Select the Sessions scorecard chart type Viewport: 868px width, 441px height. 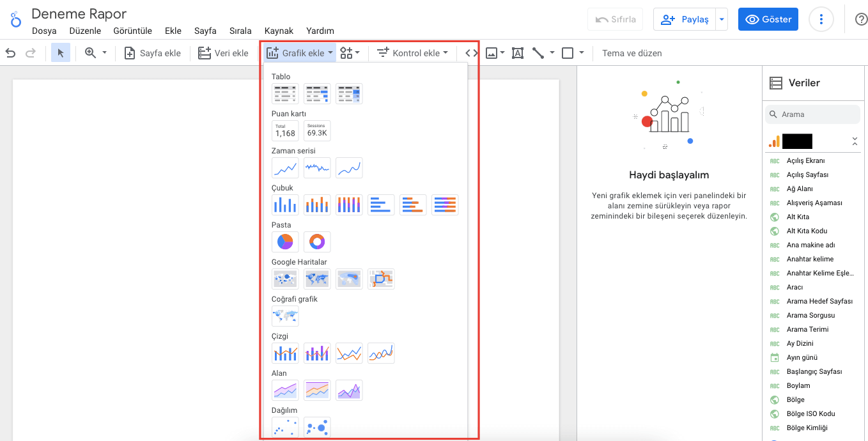tap(316, 130)
